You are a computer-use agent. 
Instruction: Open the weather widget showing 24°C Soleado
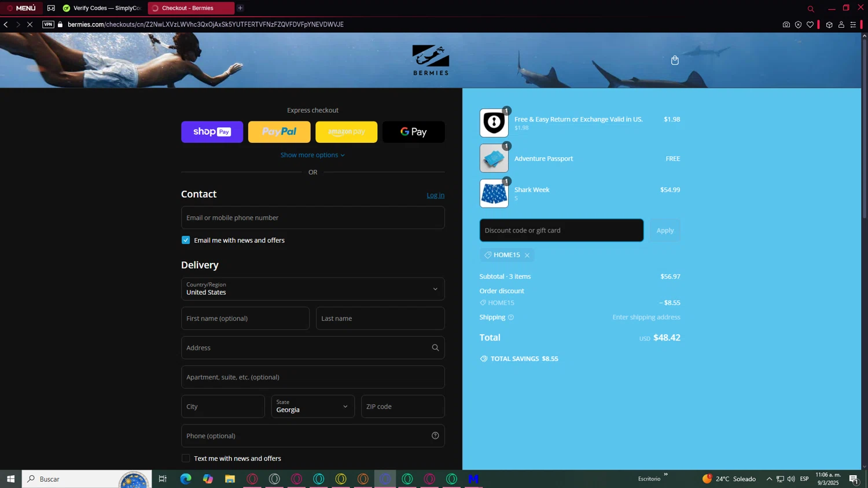[x=729, y=479]
